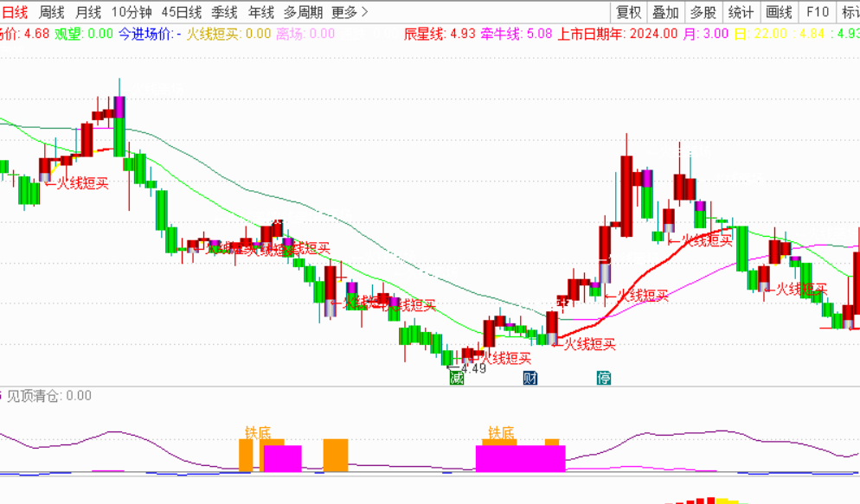The image size is (860, 504).
Task: Click the 见顶清仓 indicator label
Action: tap(35, 396)
